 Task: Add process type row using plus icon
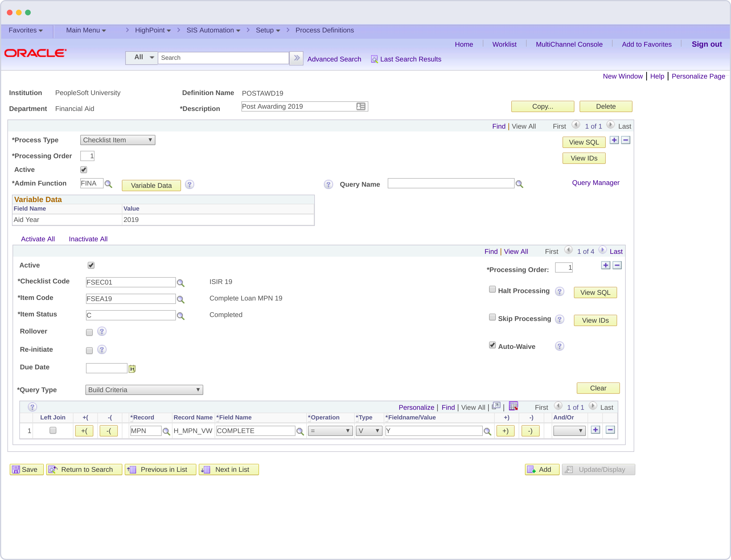614,140
